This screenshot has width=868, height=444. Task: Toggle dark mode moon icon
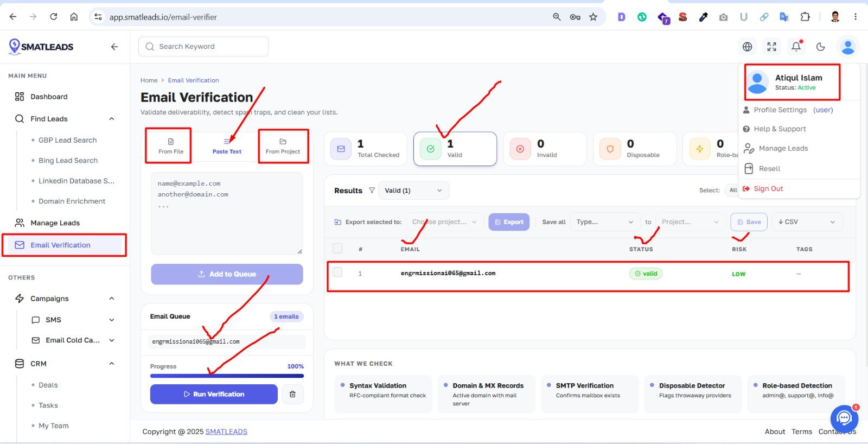820,47
